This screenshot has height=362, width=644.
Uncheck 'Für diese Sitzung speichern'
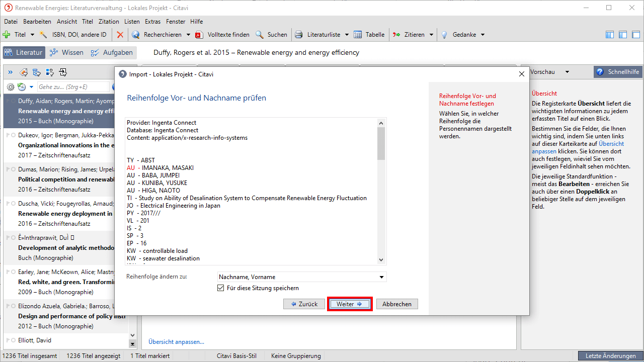click(x=220, y=288)
